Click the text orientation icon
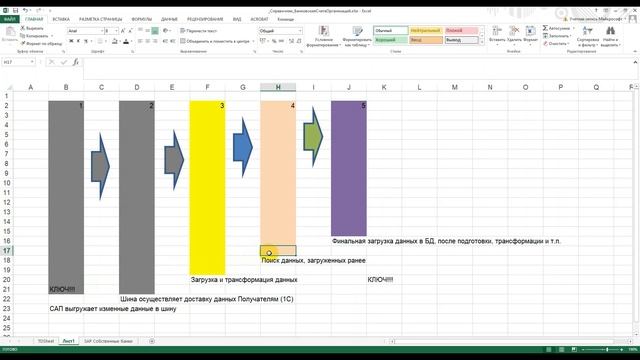Screen dimensions: 640x360 [165, 31]
